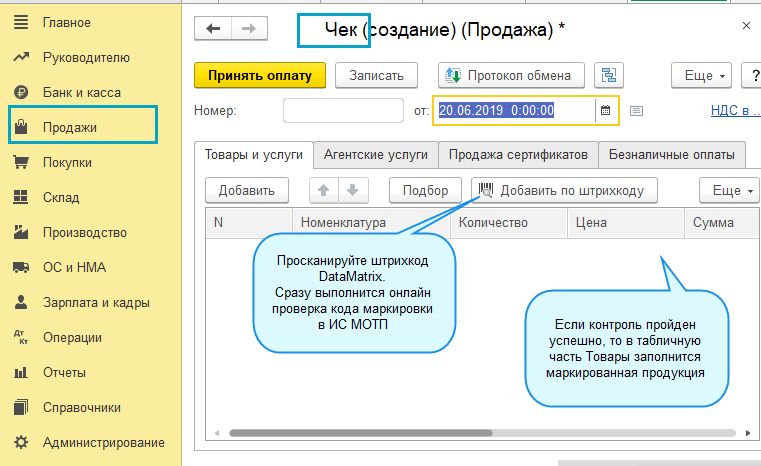Image resolution: width=761 pixels, height=466 pixels.
Task: Click the bar chart icon for Отчеты
Action: [x=21, y=372]
